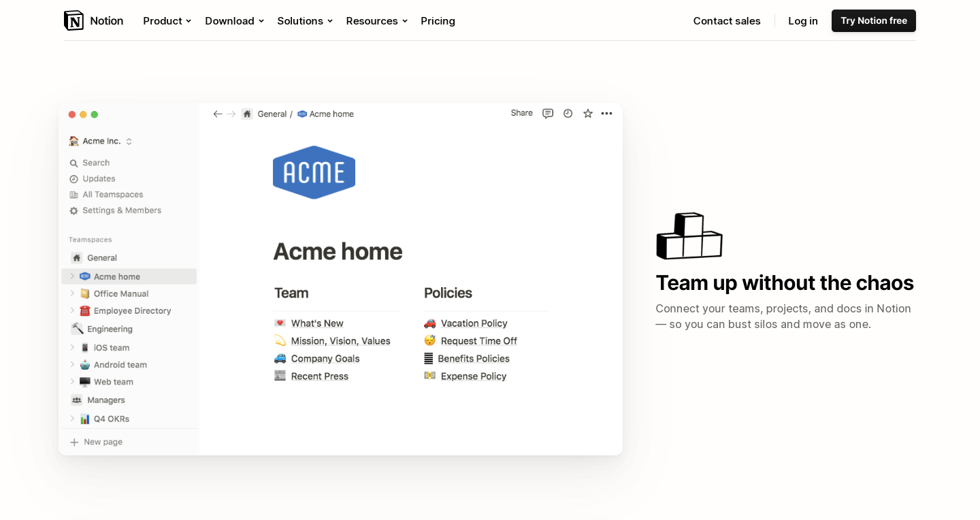Image resolution: width=980 pixels, height=520 pixels.
Task: Expand the Acme home page toggle
Action: (72, 276)
